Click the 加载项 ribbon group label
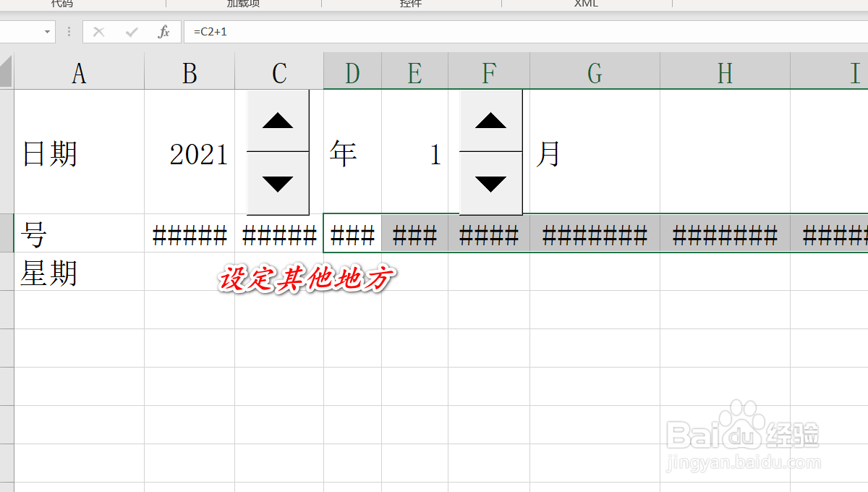The image size is (868, 492). 243,4
